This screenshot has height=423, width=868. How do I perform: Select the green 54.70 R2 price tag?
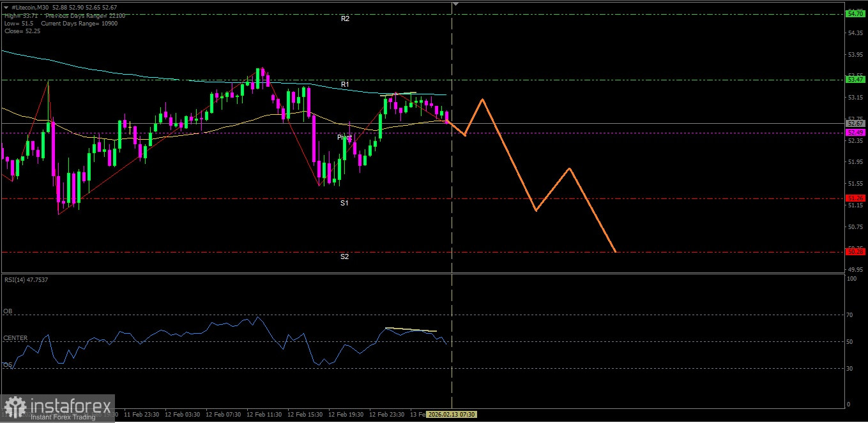point(854,13)
